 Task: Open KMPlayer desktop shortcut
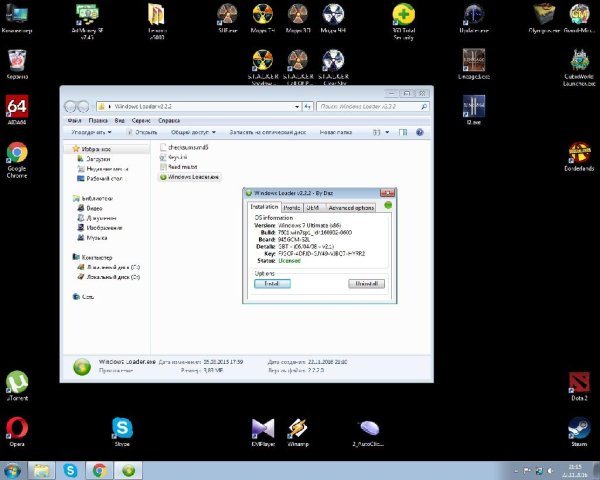(x=263, y=431)
